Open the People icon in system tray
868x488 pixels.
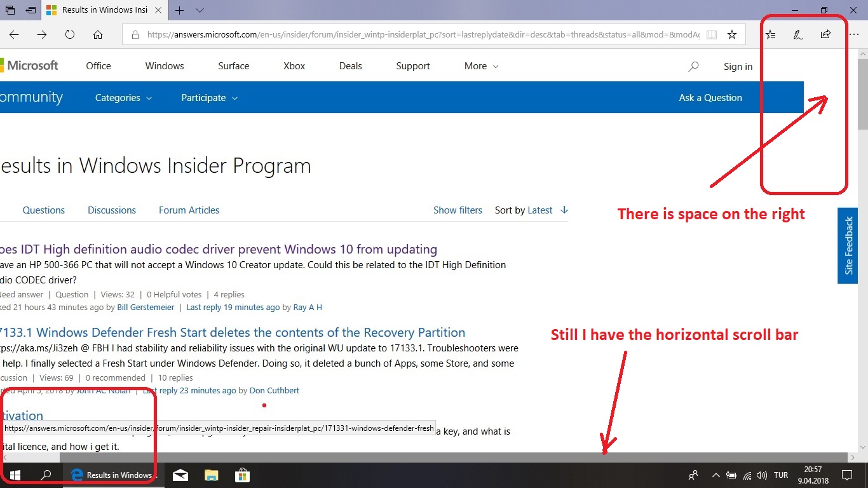(x=693, y=475)
